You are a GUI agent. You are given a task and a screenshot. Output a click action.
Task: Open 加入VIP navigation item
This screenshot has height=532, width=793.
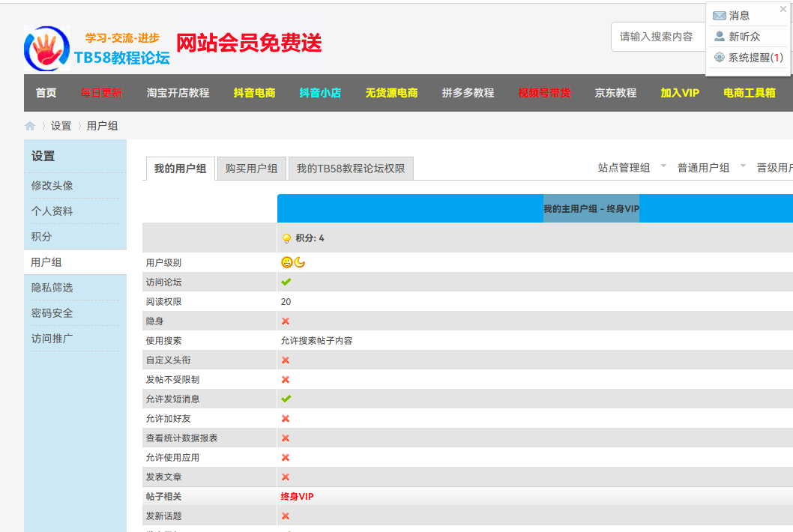680,93
